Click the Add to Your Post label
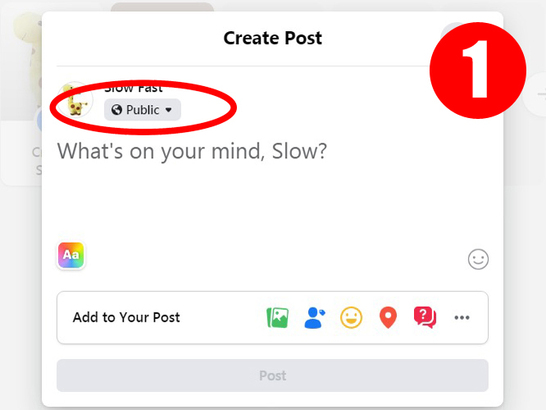Screen dimensions: 546x410 click(x=126, y=317)
